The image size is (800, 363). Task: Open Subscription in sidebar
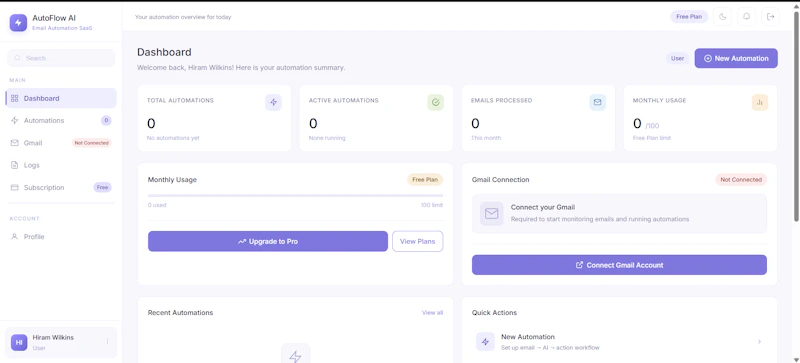tap(61, 187)
